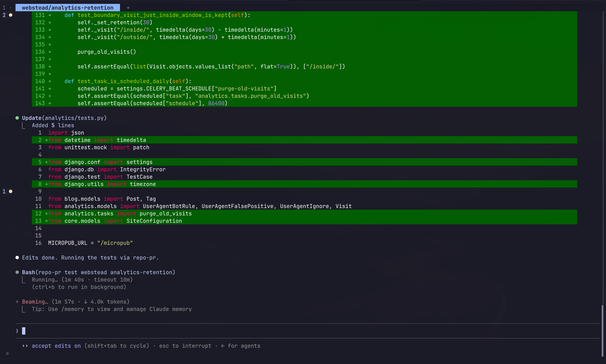Click the text 'Added 5 lines'

pos(53,125)
